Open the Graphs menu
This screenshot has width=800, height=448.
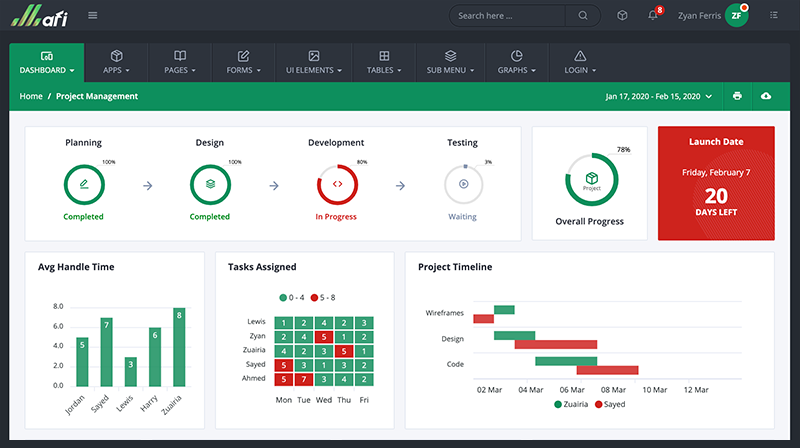(x=516, y=62)
